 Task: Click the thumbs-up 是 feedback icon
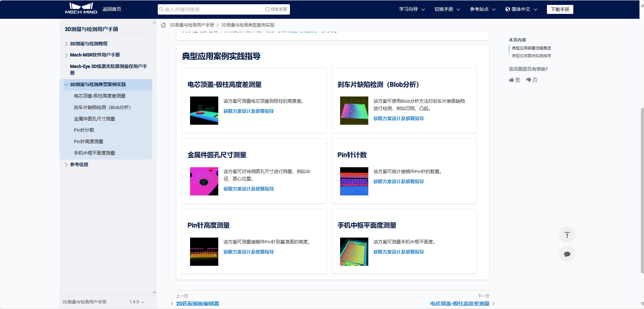point(511,80)
